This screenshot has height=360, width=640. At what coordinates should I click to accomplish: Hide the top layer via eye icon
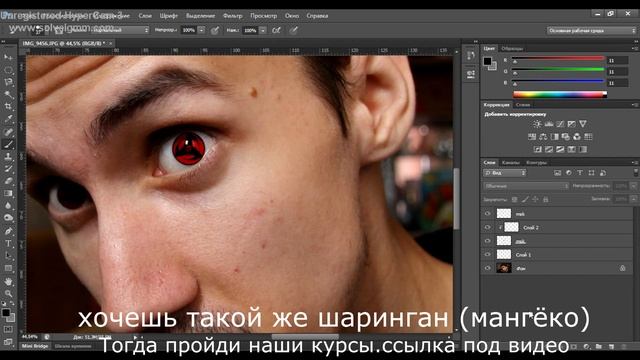[487, 213]
